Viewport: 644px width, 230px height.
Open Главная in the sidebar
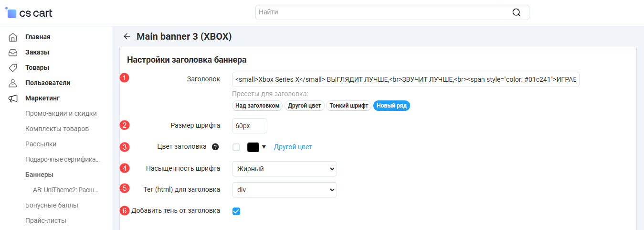pyautogui.click(x=38, y=37)
